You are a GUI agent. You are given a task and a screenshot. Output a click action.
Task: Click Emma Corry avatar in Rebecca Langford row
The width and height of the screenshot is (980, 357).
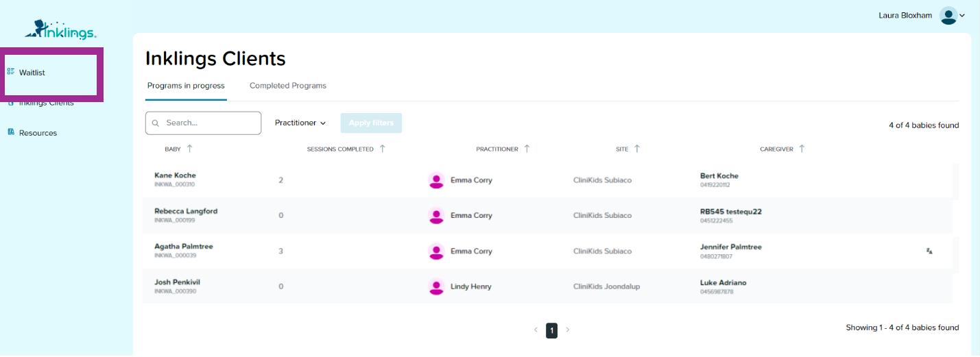click(x=436, y=216)
